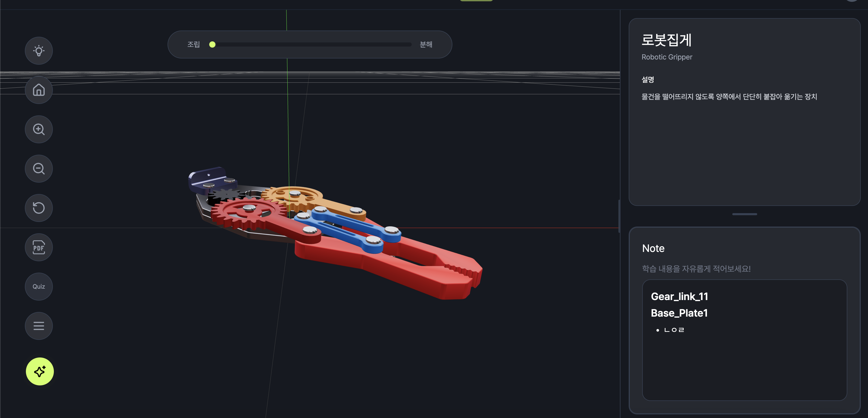Click the 분해 end of the slider
Screen dimensions: 868x418
tap(425, 44)
